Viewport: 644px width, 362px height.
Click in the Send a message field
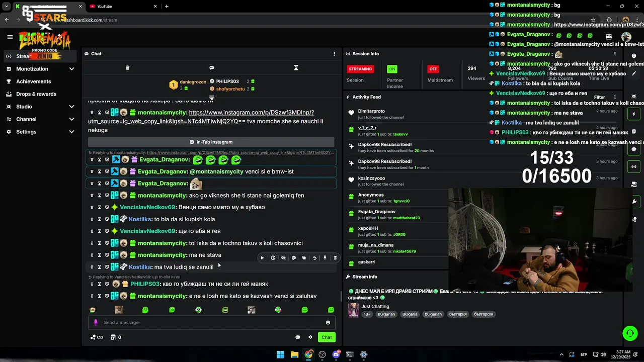click(x=211, y=322)
